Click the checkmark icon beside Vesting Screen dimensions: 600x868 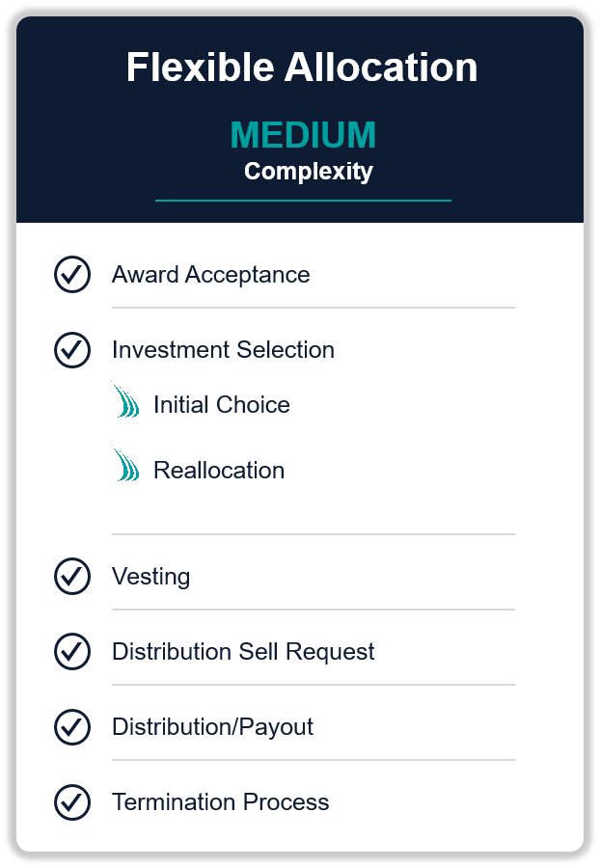click(72, 576)
